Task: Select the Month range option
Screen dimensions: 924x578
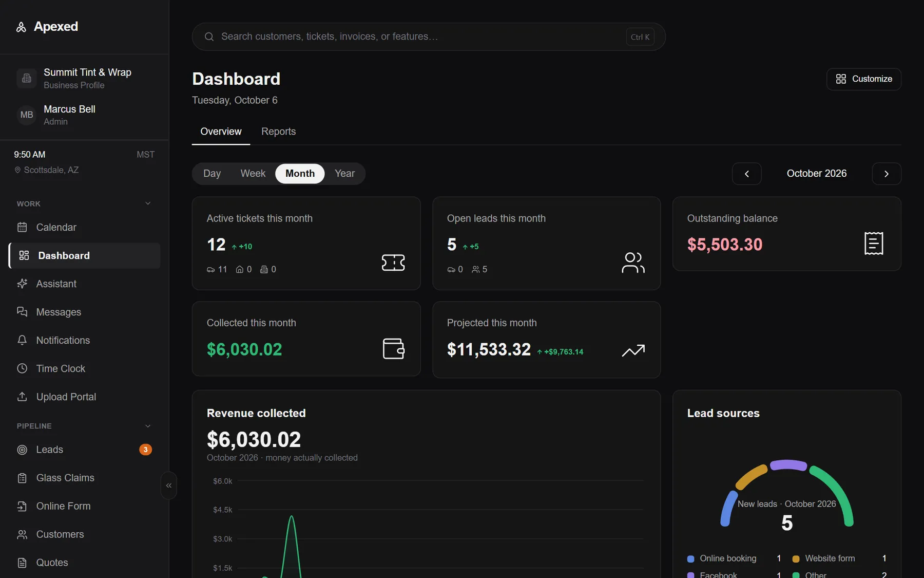Action: 300,174
